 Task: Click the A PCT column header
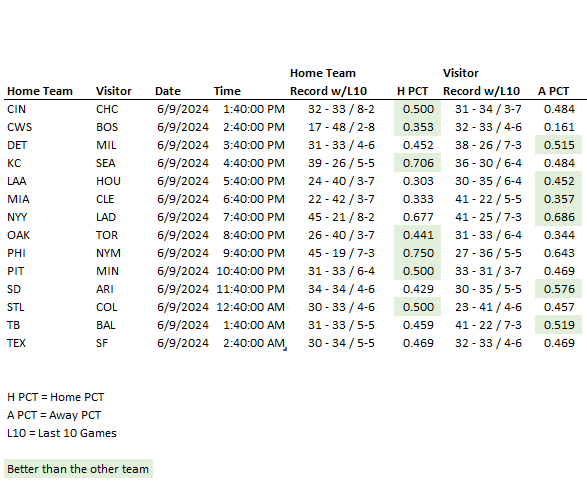553,91
